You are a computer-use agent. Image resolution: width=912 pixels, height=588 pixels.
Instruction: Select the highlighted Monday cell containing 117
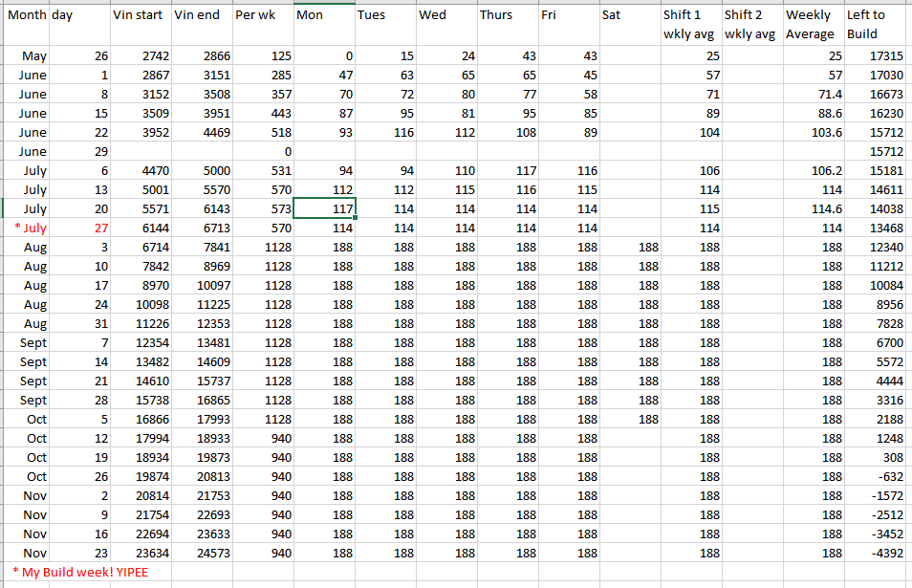[x=324, y=209]
